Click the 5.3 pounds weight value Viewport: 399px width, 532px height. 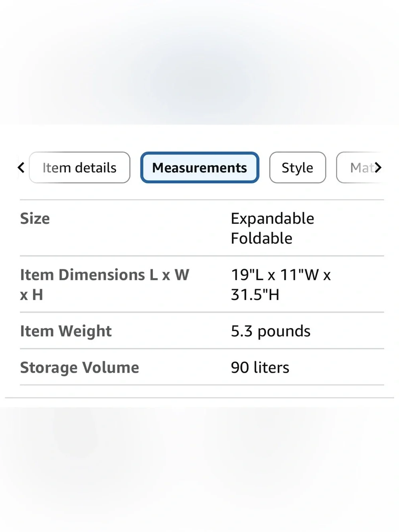click(x=271, y=331)
